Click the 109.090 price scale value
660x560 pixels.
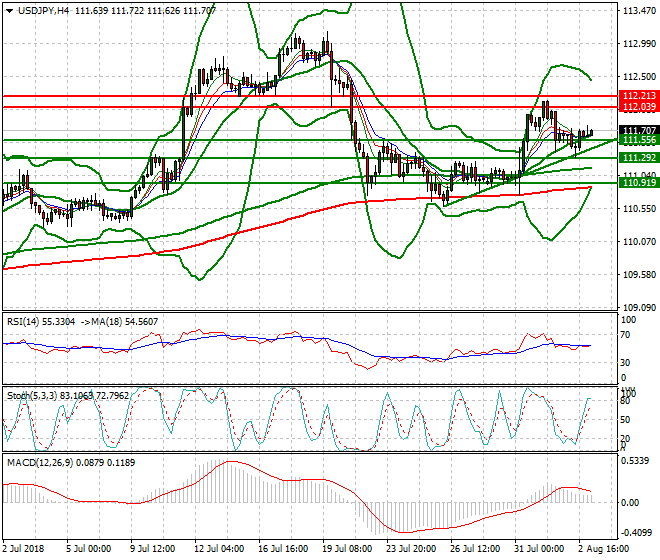[x=639, y=308]
